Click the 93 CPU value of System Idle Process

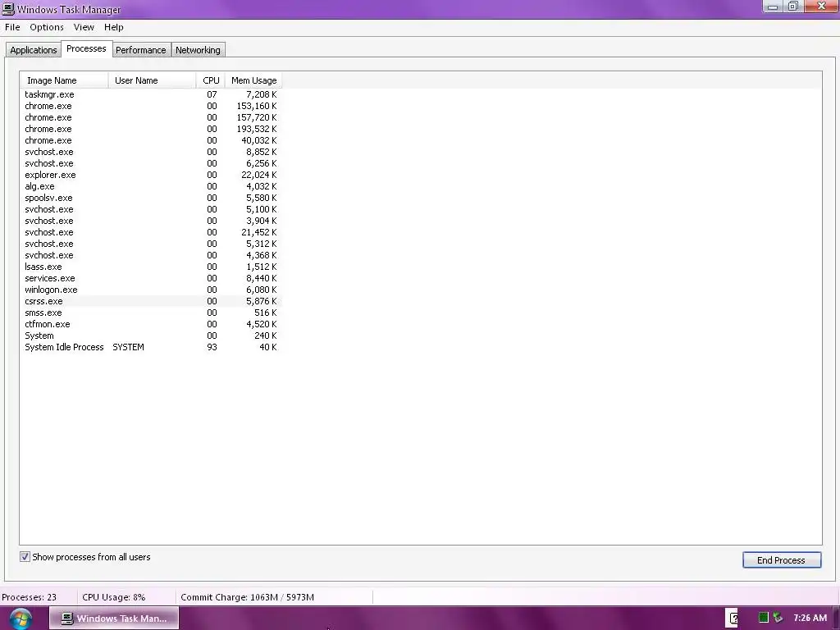pos(212,347)
